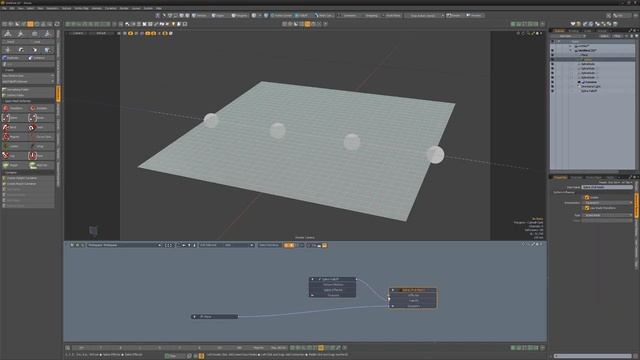Select the Wrap deformer tool
Image resolution: width=640 pixels, height=360 pixels.
point(41,146)
